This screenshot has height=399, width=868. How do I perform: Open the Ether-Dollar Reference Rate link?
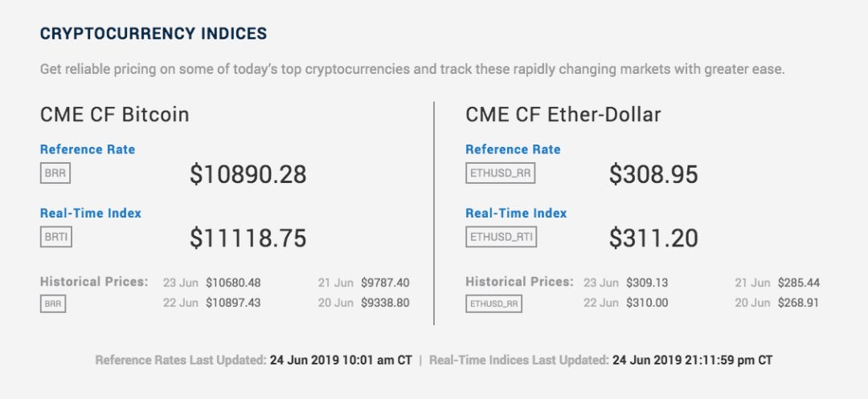(513, 149)
